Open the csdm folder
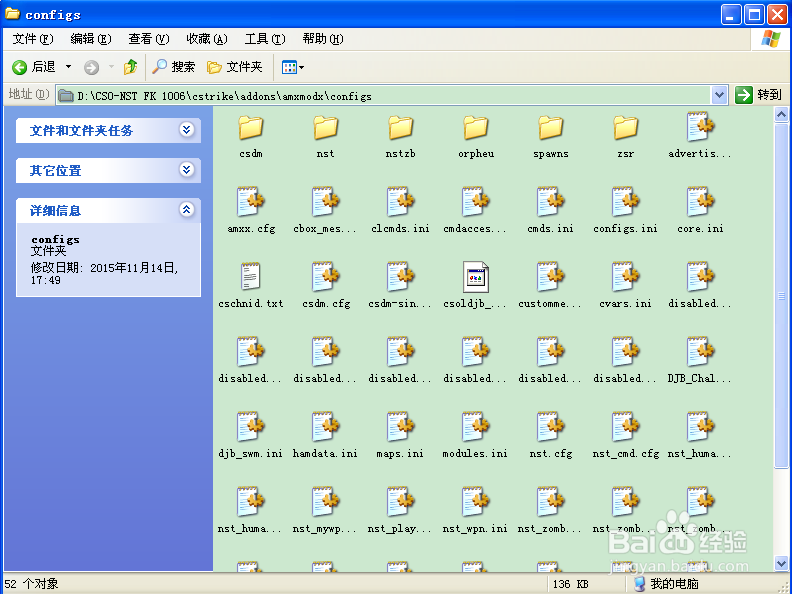The height and width of the screenshot is (594, 792). tap(251, 128)
